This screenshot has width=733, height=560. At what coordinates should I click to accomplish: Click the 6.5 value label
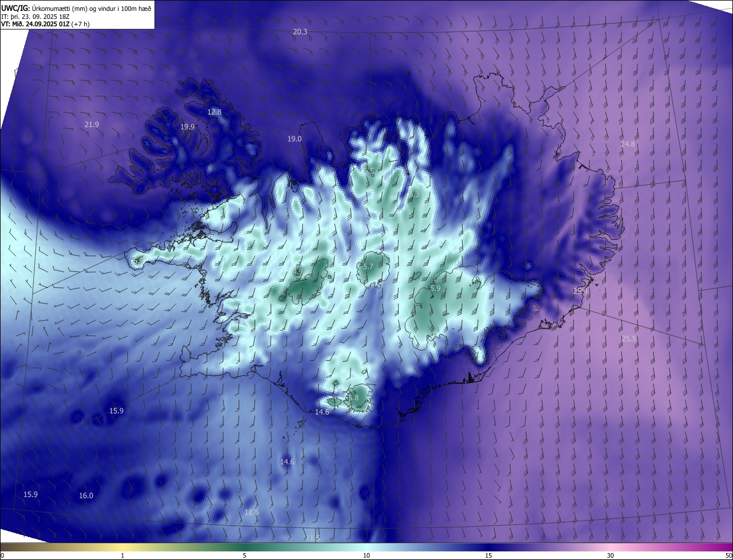point(369,171)
